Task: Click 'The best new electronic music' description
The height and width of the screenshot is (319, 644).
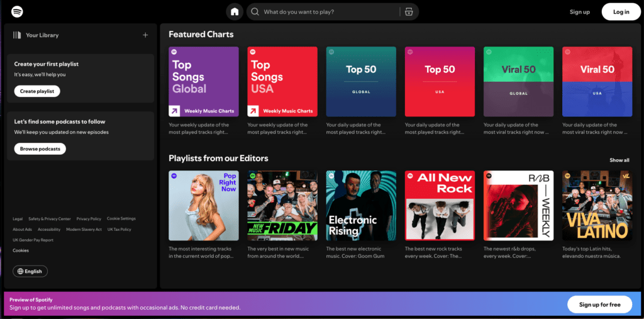Action: [x=357, y=252]
